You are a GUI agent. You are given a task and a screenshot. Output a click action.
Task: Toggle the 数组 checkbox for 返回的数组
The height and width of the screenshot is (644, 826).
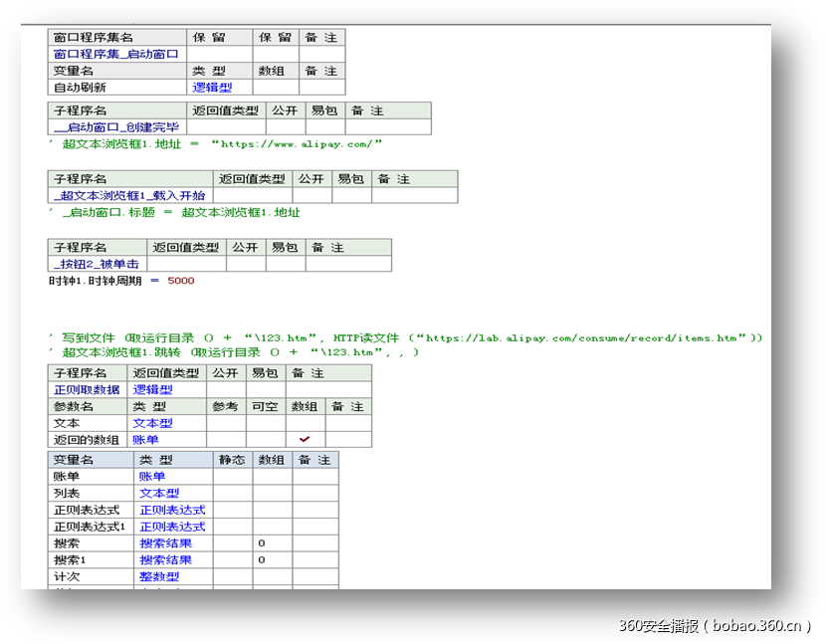306,439
